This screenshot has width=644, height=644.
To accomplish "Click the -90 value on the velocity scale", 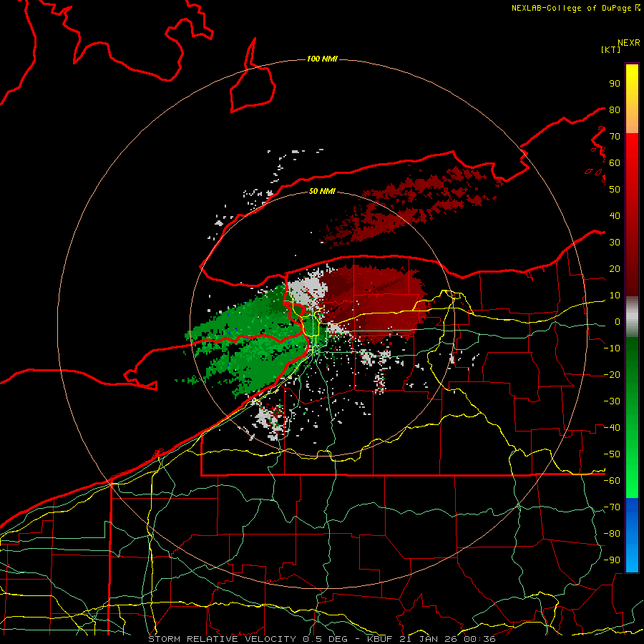I will 612,560.
